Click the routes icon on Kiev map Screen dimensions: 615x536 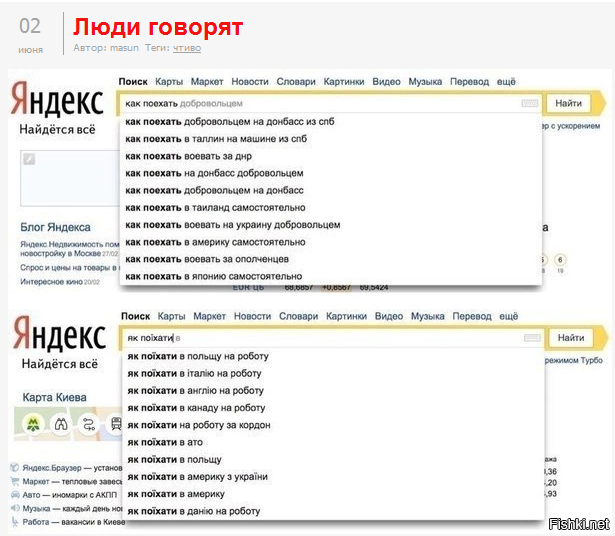click(89, 424)
